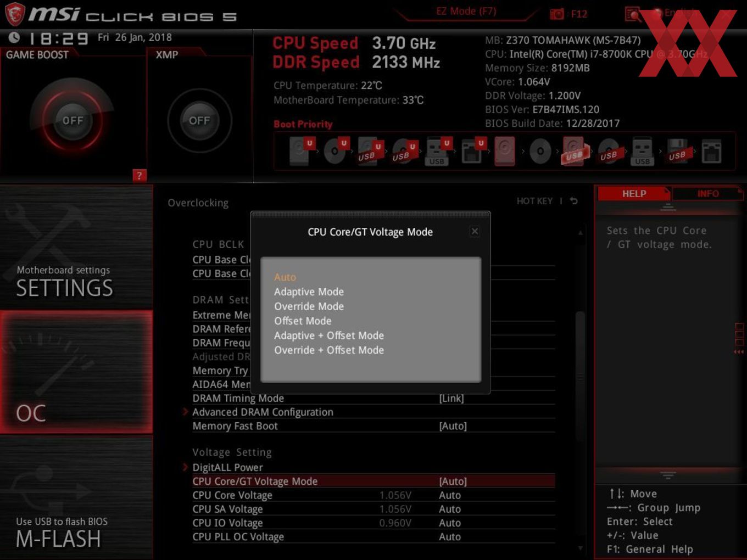Select the last legacy network boot icon
This screenshot has height=560, width=747.
711,152
